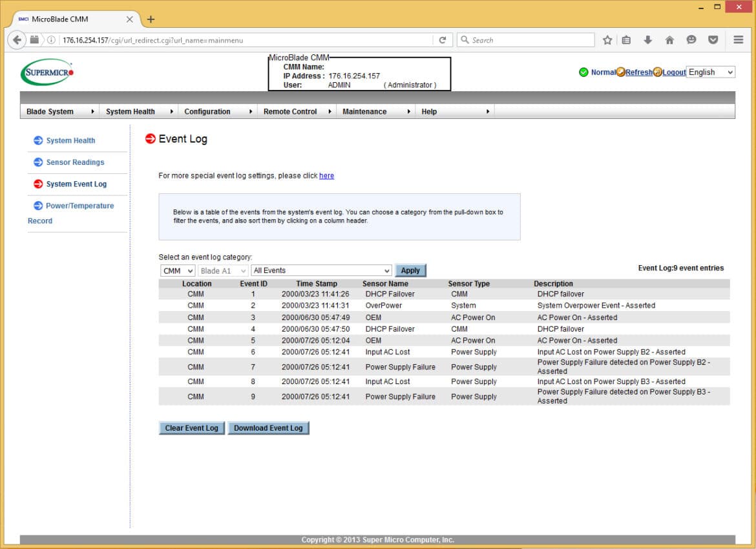Viewport: 756px width, 549px height.
Task: Sort by Location column header
Action: [196, 284]
